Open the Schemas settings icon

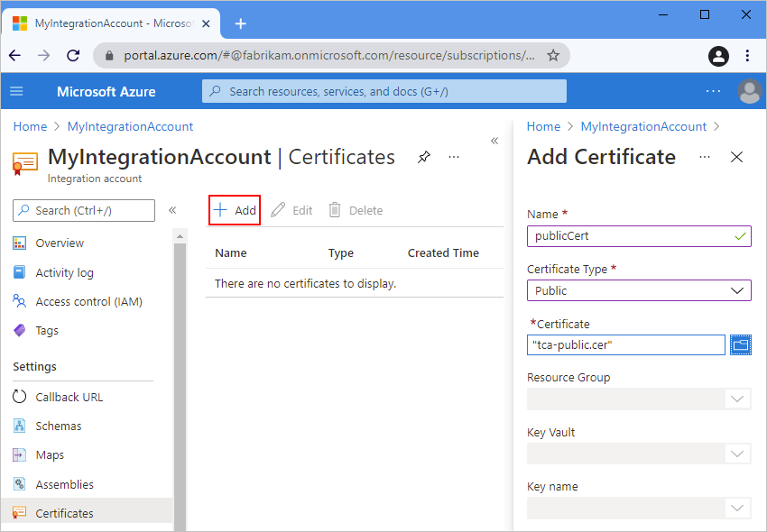[x=20, y=426]
